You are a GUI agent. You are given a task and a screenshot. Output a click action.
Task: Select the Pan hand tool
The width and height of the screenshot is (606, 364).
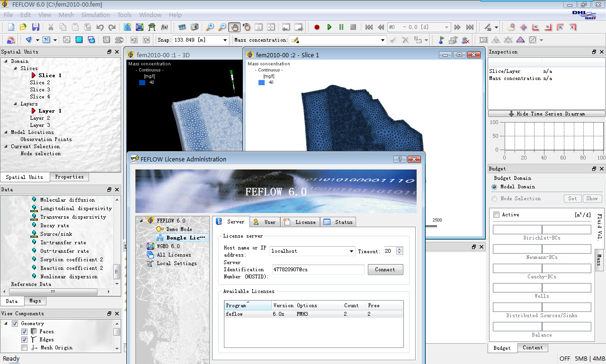click(x=234, y=27)
